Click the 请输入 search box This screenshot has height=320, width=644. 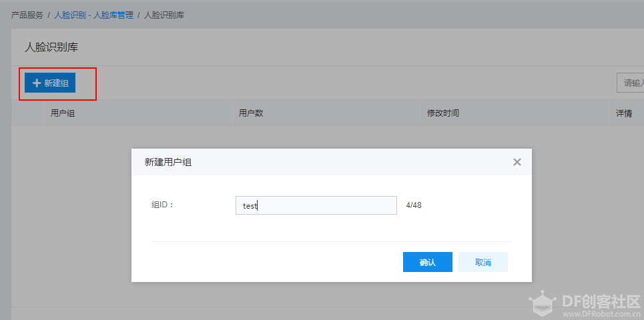(x=631, y=83)
